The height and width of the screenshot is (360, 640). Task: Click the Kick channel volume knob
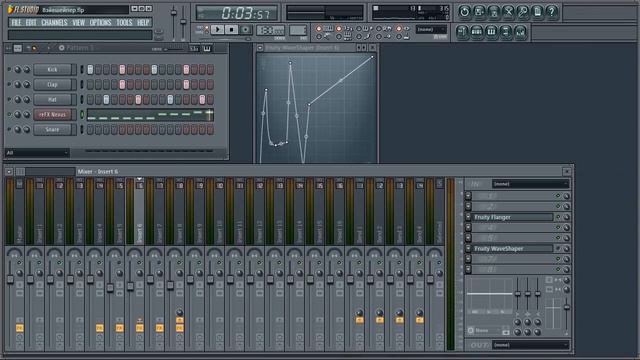pos(27,70)
